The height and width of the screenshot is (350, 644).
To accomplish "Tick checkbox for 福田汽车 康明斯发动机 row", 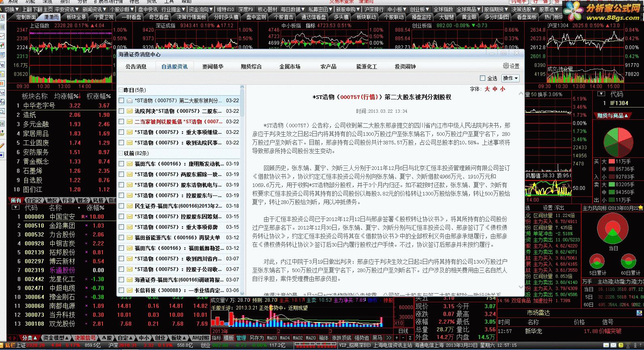I will tap(122, 164).
